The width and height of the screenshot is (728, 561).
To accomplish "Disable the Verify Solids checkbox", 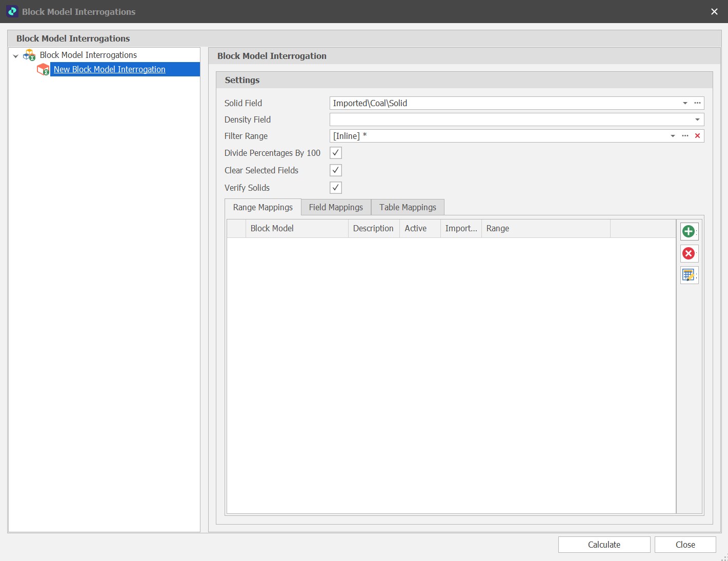I will 336,188.
